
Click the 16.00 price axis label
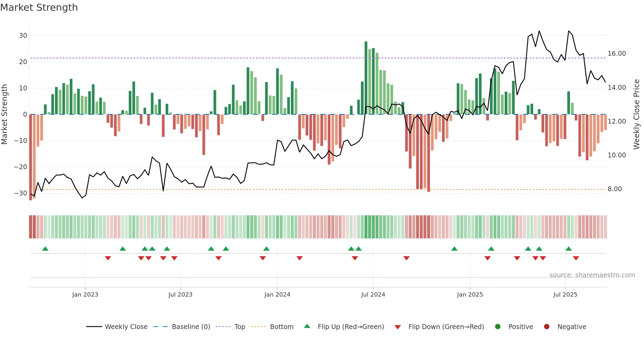pyautogui.click(x=617, y=54)
